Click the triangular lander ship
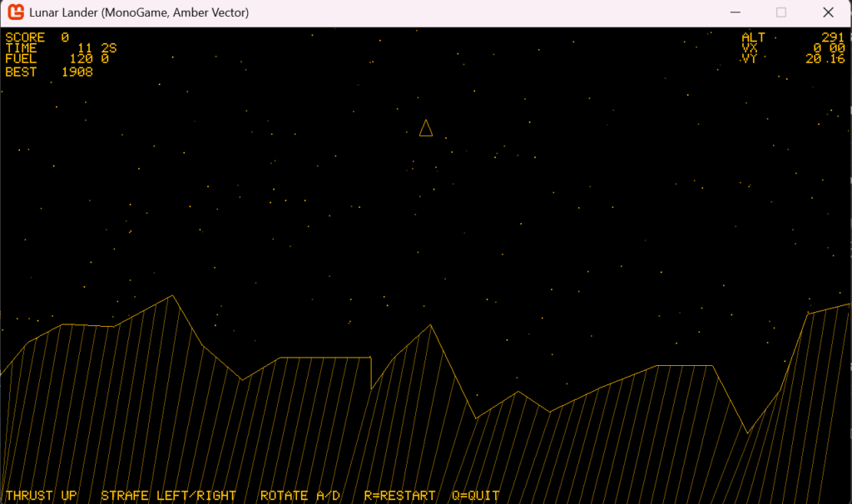The image size is (852, 504). pyautogui.click(x=426, y=128)
